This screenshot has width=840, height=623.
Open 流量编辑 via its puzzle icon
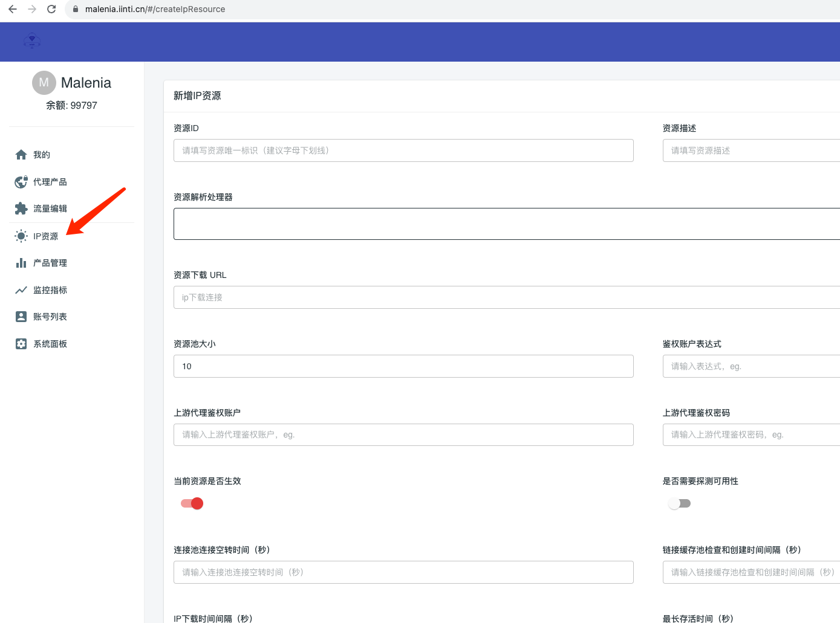click(x=21, y=208)
